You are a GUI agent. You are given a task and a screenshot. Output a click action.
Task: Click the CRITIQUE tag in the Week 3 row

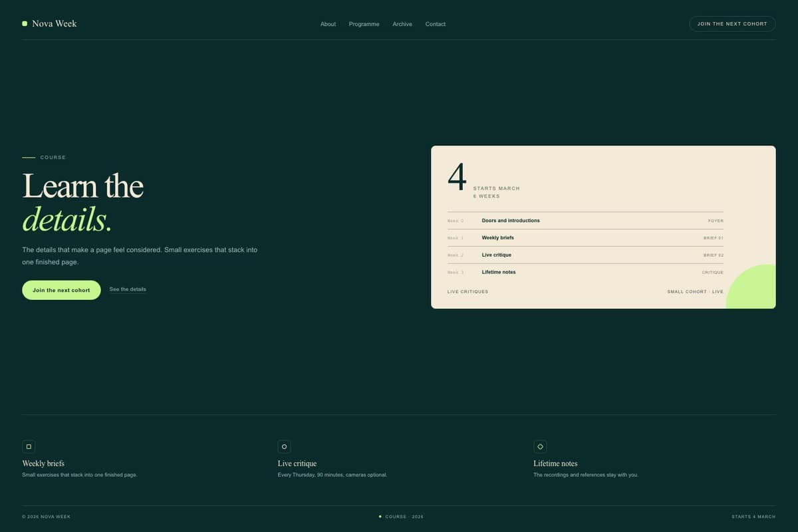pos(713,273)
